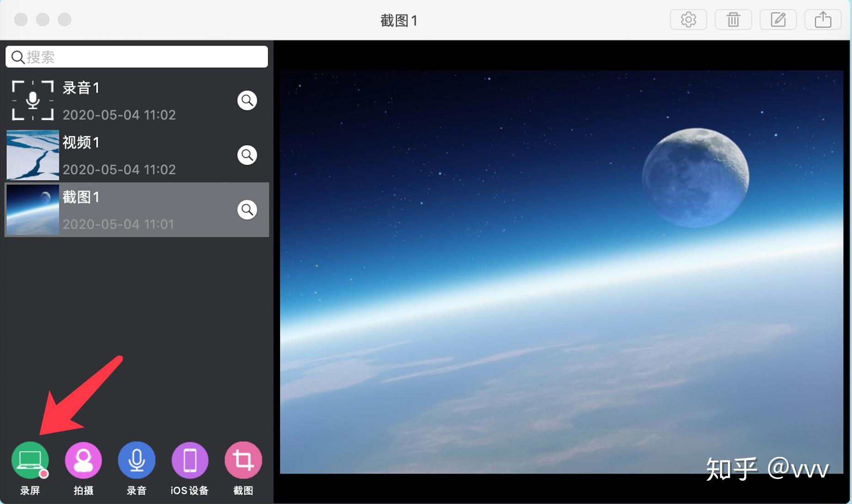Image resolution: width=852 pixels, height=504 pixels.
Task: Preview 视频1 with its magnifier icon
Action: [247, 155]
